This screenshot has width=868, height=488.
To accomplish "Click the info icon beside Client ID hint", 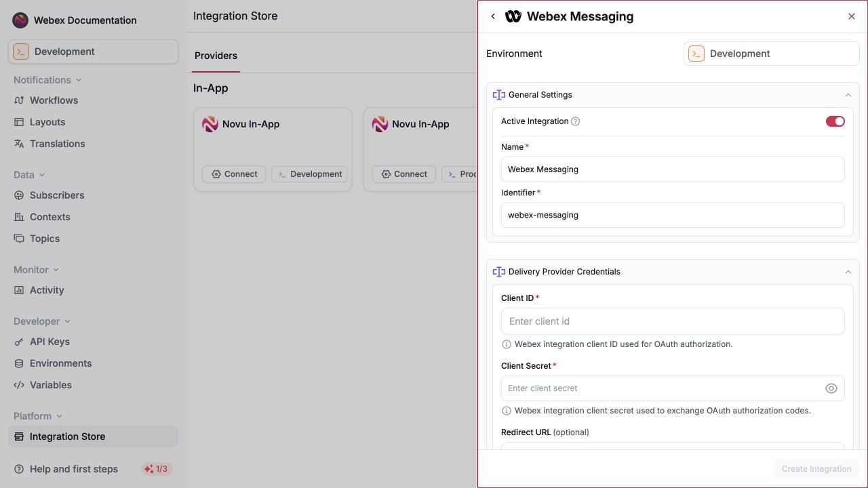I will click(506, 344).
